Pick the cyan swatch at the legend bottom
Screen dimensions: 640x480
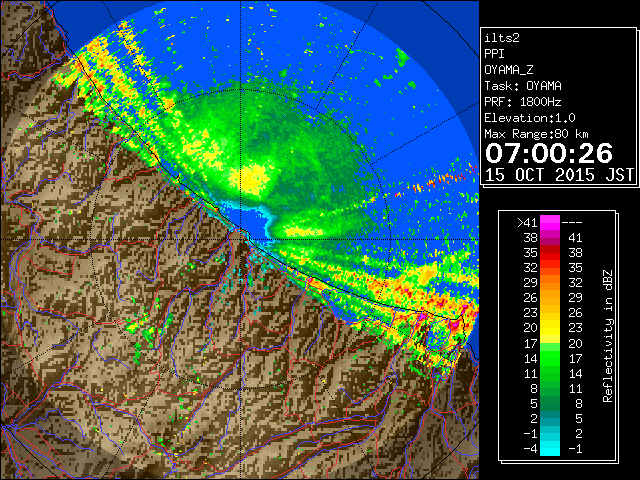(x=549, y=448)
